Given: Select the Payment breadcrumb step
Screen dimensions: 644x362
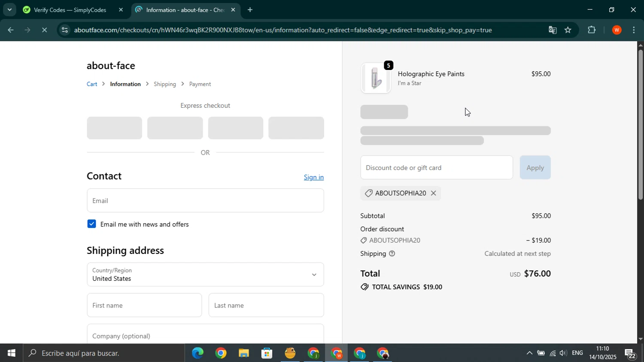Looking at the screenshot, I should click(200, 84).
